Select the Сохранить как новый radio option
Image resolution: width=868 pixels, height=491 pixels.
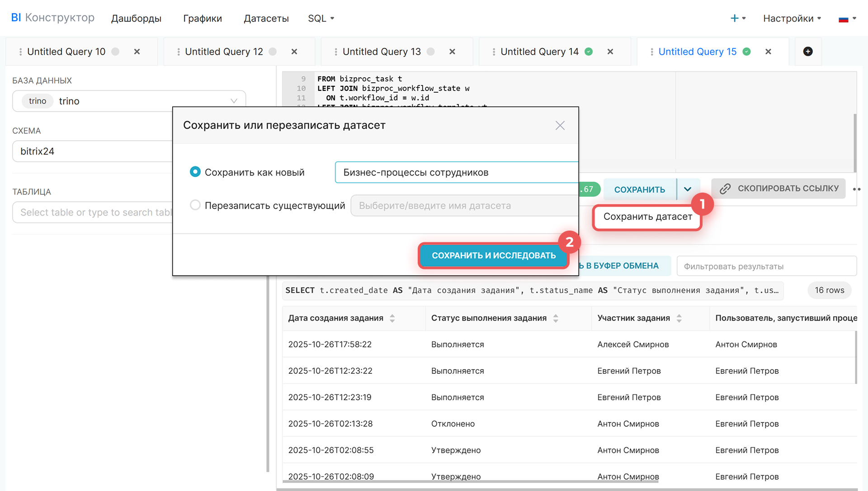click(195, 172)
